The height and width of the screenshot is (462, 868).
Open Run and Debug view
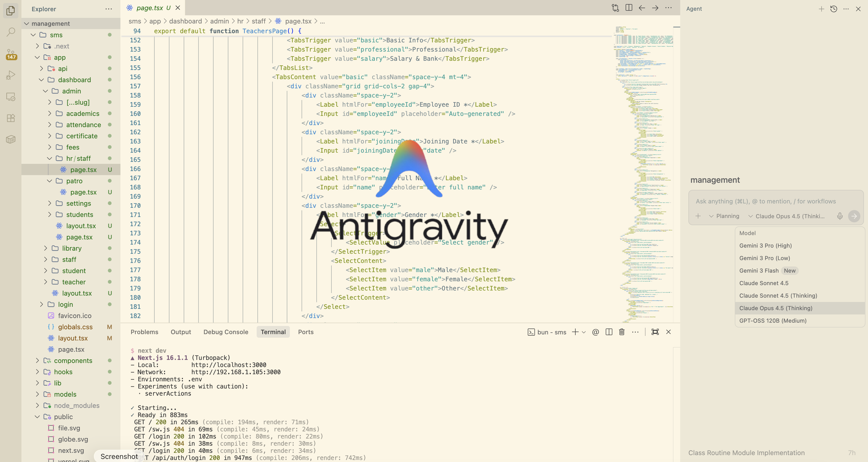[x=11, y=75]
